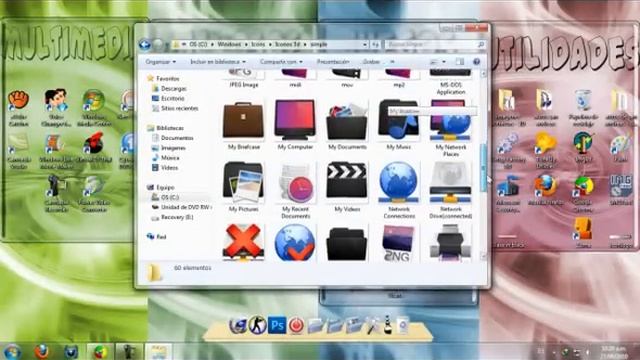Image resolution: width=640 pixels, height=360 pixels.
Task: Navigate to Windows in the breadcrumb
Action: (x=229, y=44)
